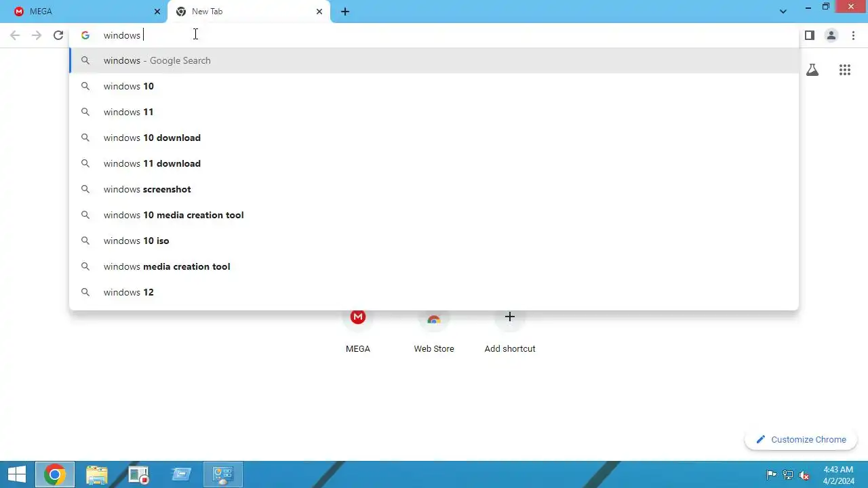Open a new tab with plus button
Image resolution: width=868 pixels, height=488 pixels.
[345, 12]
